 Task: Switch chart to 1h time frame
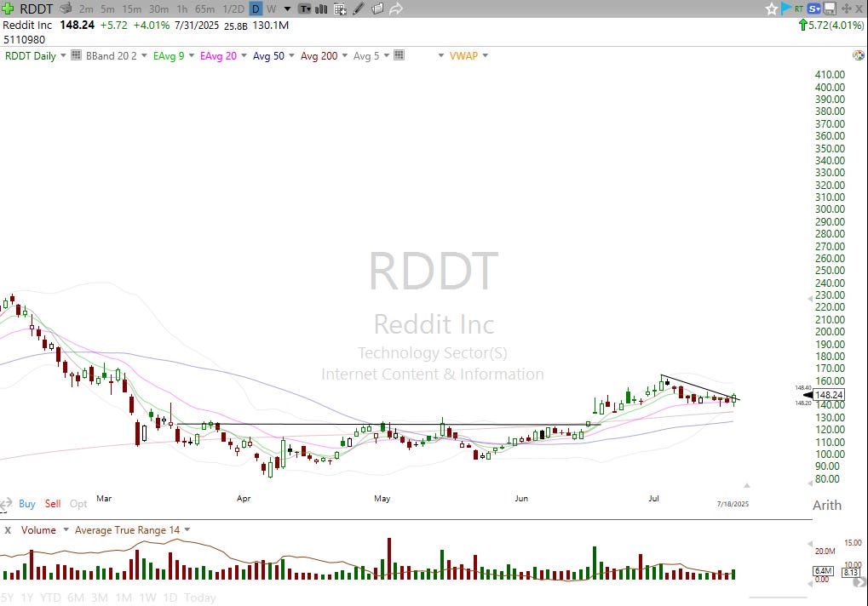(x=181, y=9)
